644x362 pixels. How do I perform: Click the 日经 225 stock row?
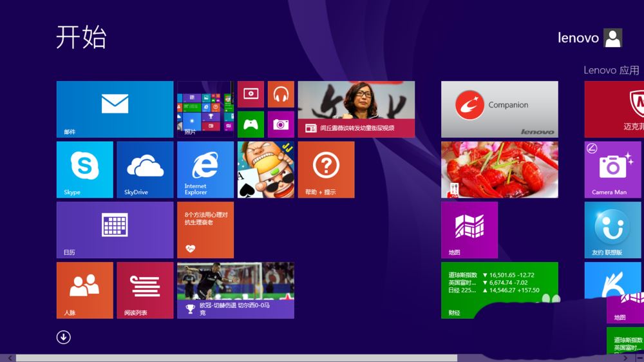tap(493, 290)
